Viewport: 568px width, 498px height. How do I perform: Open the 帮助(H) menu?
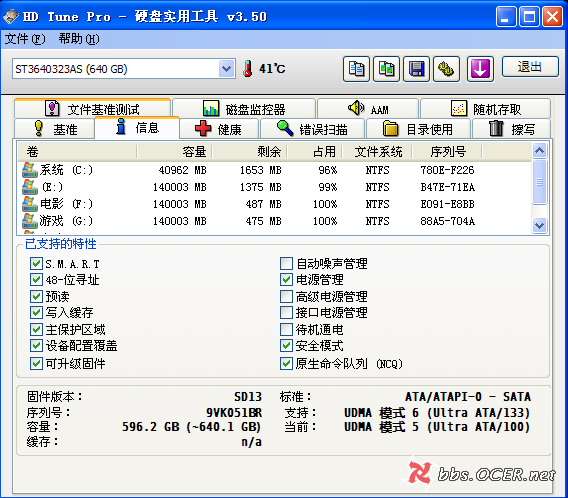pyautogui.click(x=79, y=39)
